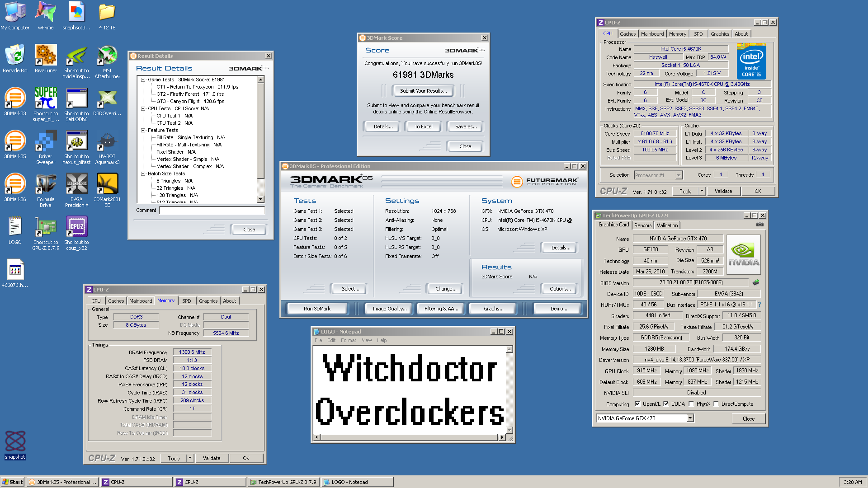Image resolution: width=868 pixels, height=488 pixels.
Task: Click Validate in the top-right CPU-Z
Action: pyautogui.click(x=723, y=191)
